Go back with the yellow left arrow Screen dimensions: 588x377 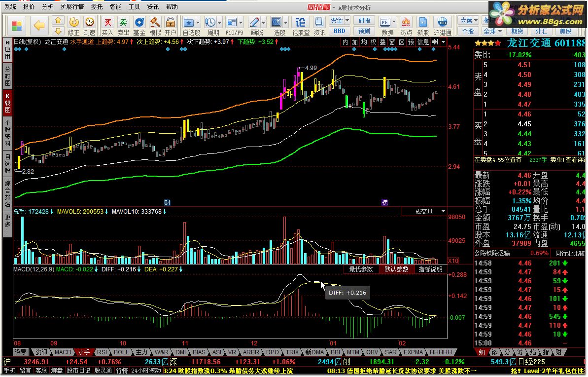click(x=39, y=26)
